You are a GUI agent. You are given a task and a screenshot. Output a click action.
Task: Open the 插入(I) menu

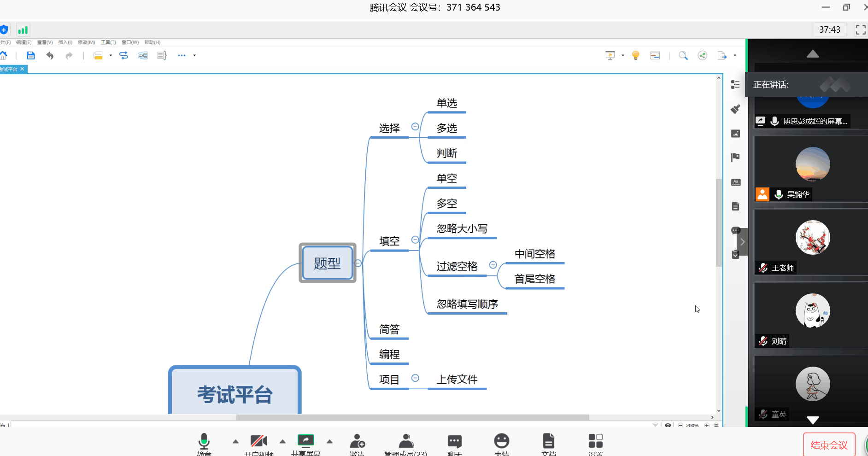65,42
